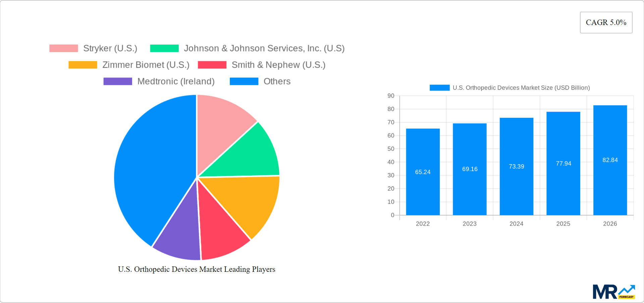This screenshot has height=303, width=644.
Task: Click the Smith & Nephew red legend marker
Action: tap(212, 64)
